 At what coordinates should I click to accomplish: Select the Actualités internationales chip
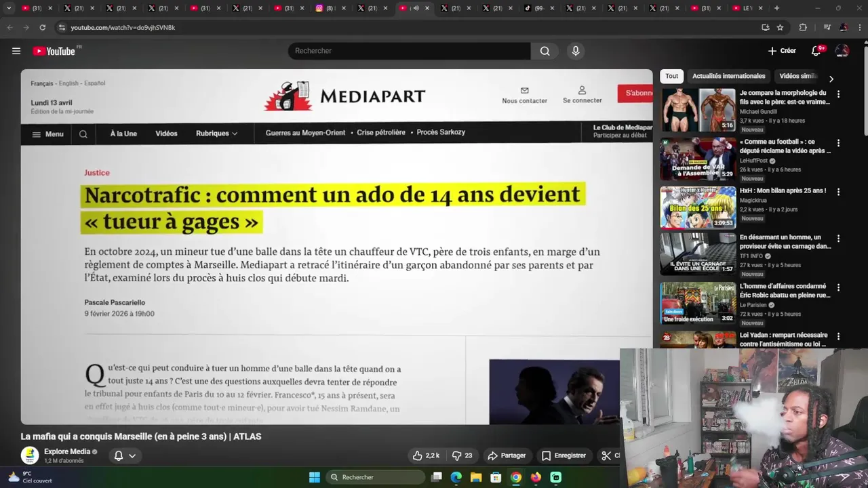tap(728, 76)
